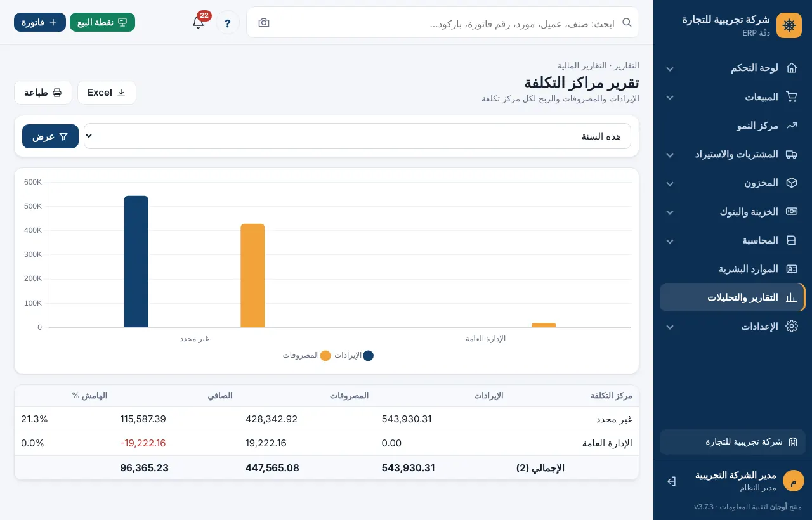Click the truck icon of المشتريات والاستيراد

pos(791,154)
